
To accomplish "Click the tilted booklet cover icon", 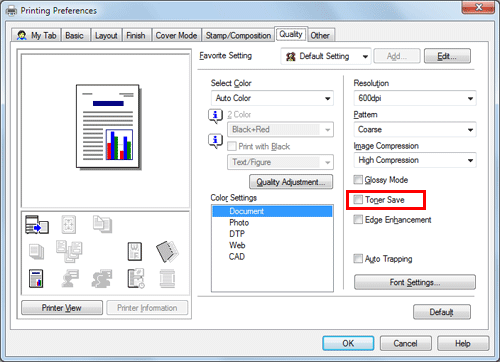I will [167, 251].
